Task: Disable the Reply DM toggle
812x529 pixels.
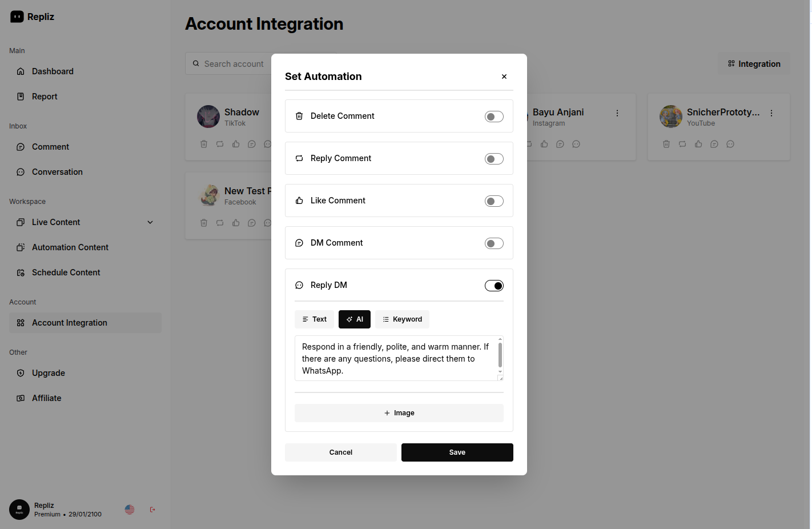Action: (494, 286)
